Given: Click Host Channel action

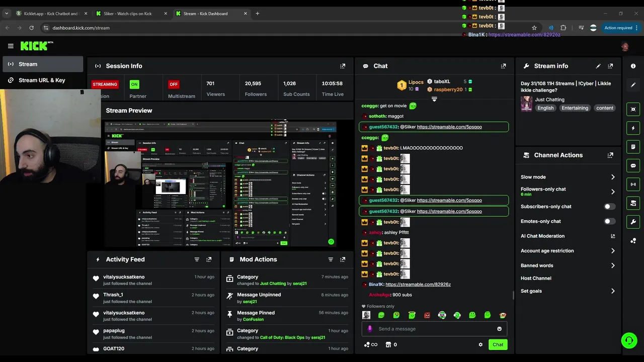Looking at the screenshot, I should pyautogui.click(x=536, y=278).
